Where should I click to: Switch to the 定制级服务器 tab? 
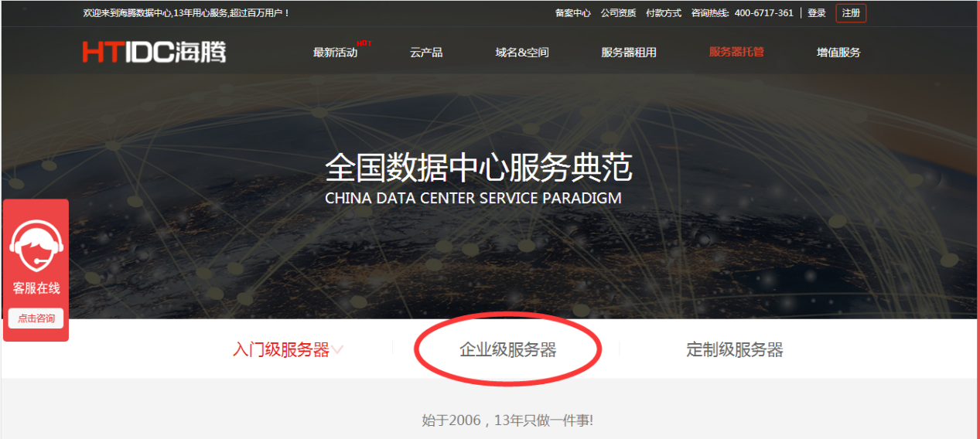(x=735, y=350)
